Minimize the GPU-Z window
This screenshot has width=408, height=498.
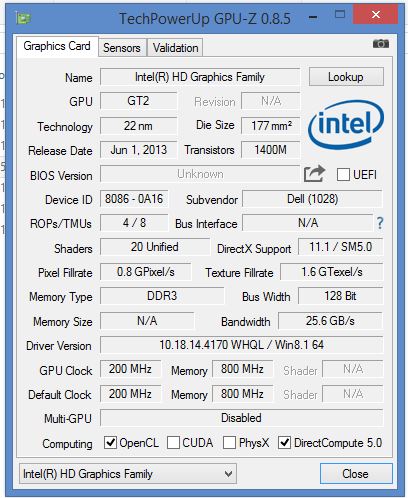(x=312, y=17)
